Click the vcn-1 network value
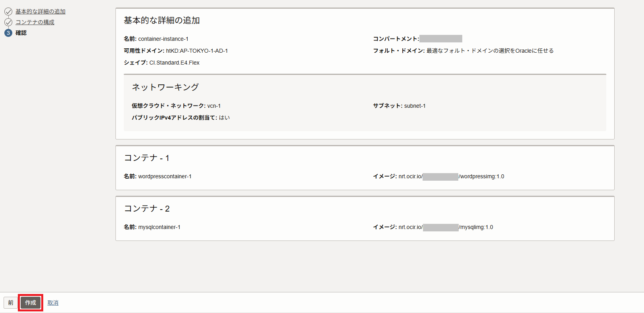 coord(214,106)
